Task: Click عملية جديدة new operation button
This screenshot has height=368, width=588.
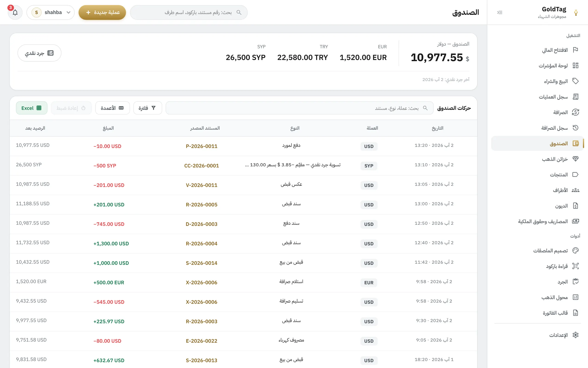Action: click(102, 12)
